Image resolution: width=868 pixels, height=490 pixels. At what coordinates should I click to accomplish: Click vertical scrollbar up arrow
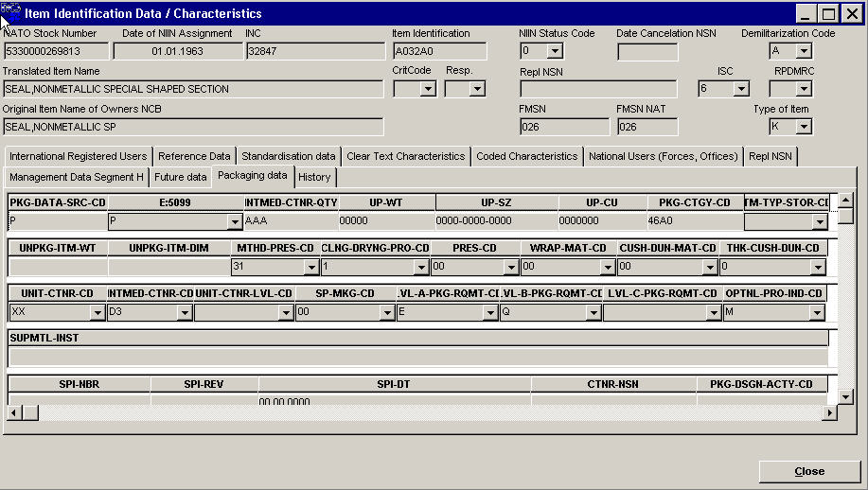(x=845, y=201)
